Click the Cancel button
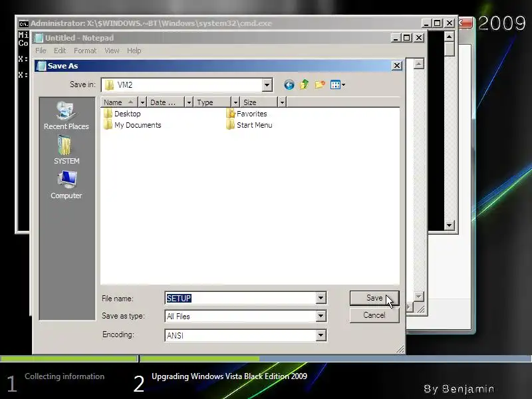Image resolution: width=532 pixels, height=399 pixels. click(x=374, y=315)
